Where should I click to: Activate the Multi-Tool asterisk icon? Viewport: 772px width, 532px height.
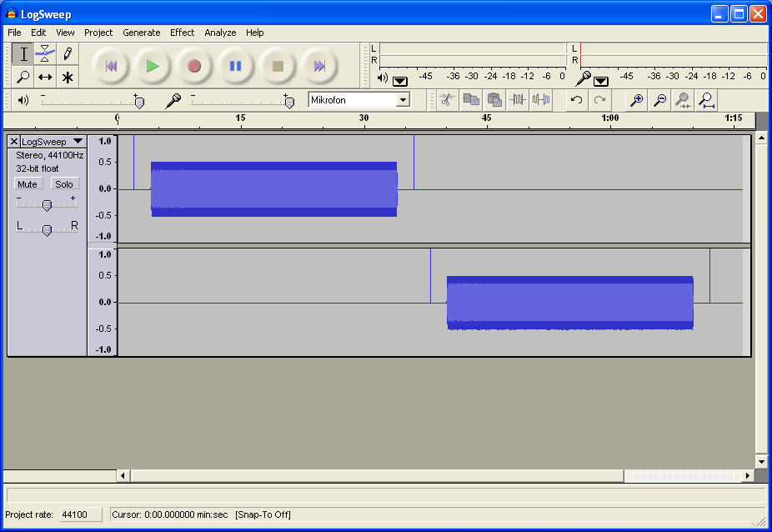68,77
